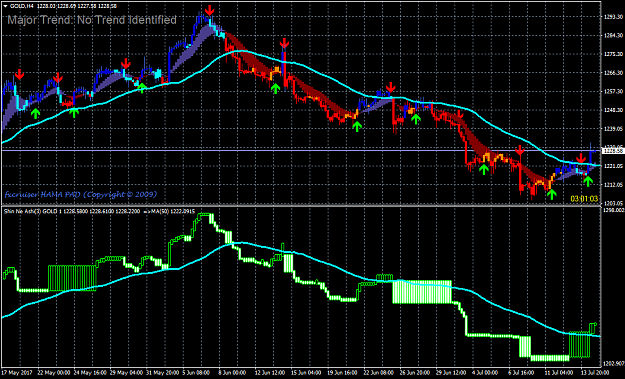Click the '6 Jul 16:00' time axis label
Image resolution: width=625 pixels, height=379 pixels.
click(x=521, y=373)
